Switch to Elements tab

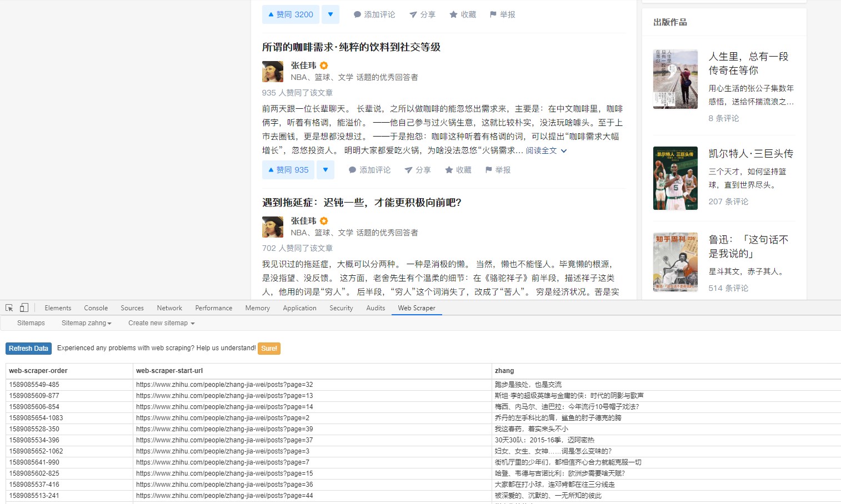[x=58, y=308]
